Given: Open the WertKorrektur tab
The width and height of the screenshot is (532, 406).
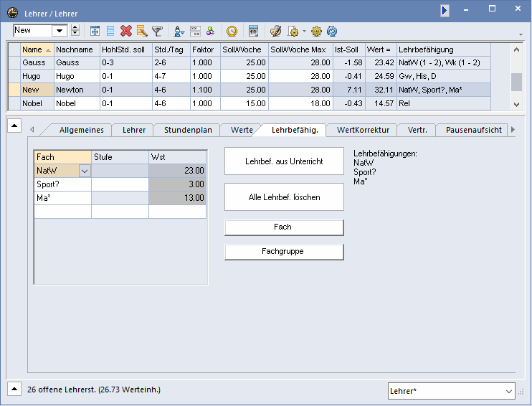Looking at the screenshot, I should [x=363, y=130].
